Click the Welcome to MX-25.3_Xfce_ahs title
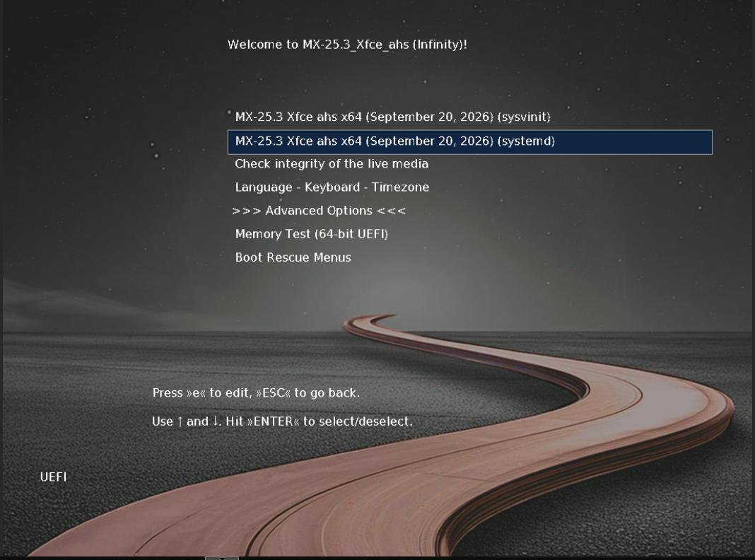Image resolution: width=755 pixels, height=560 pixels. pyautogui.click(x=347, y=45)
